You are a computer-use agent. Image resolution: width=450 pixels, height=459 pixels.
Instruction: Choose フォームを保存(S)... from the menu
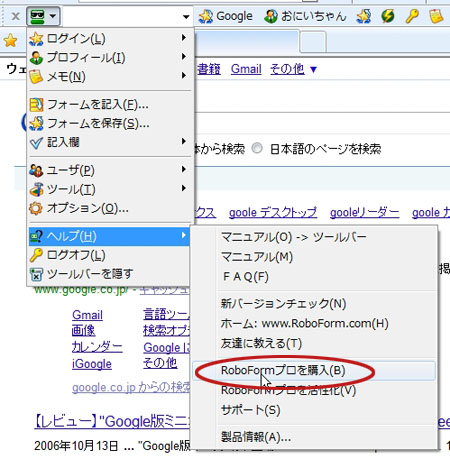coord(109,124)
